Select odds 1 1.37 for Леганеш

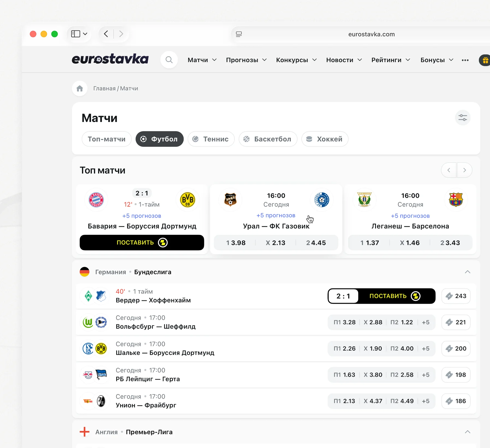tap(370, 243)
